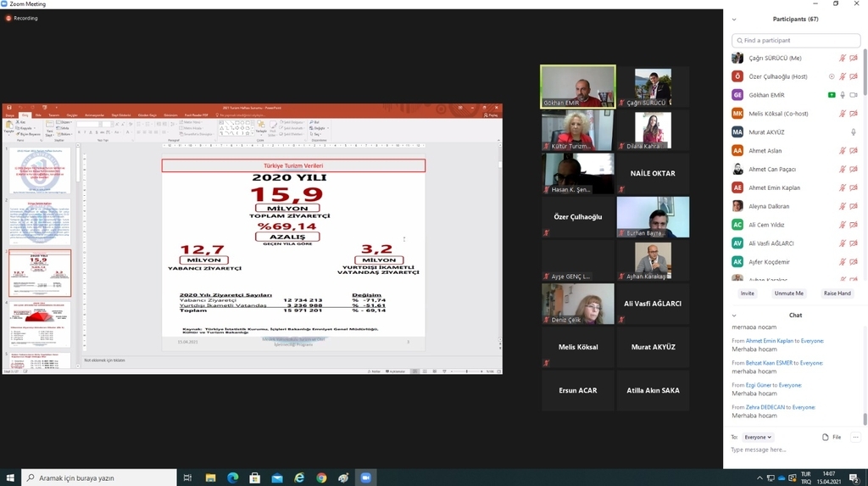Collapse the Participants panel chevron
868x486 pixels.
[x=734, y=19]
